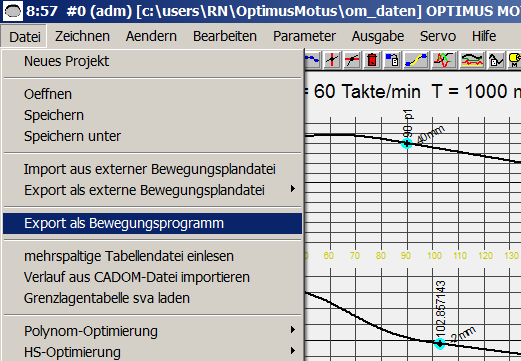Select Oeffnen in the Datei menu

(x=152, y=94)
